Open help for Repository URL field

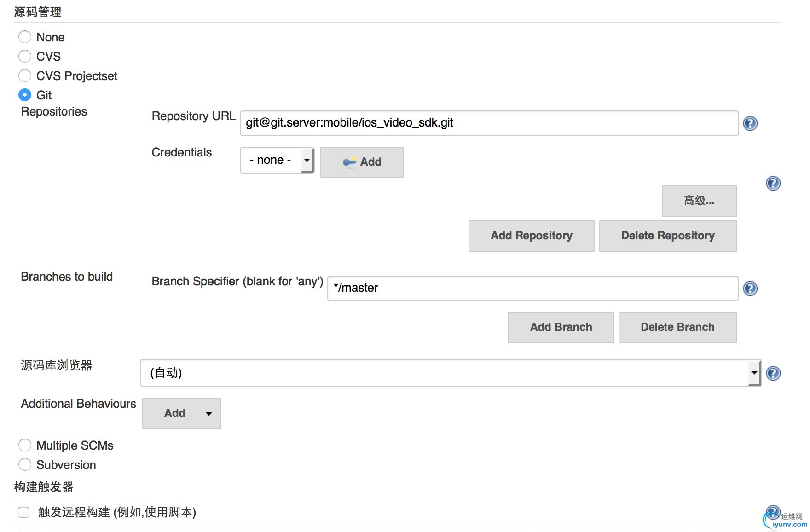pyautogui.click(x=750, y=123)
